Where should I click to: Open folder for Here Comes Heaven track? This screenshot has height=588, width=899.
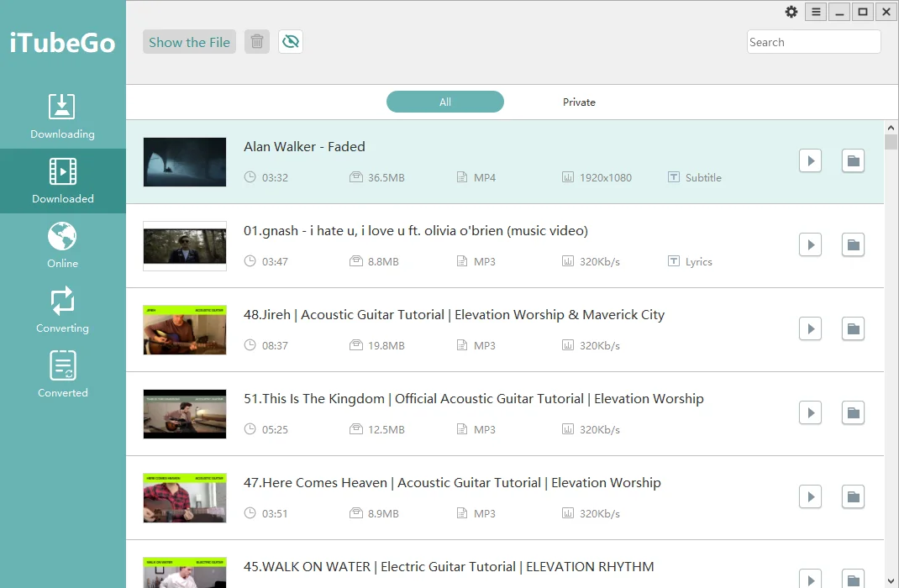853,496
